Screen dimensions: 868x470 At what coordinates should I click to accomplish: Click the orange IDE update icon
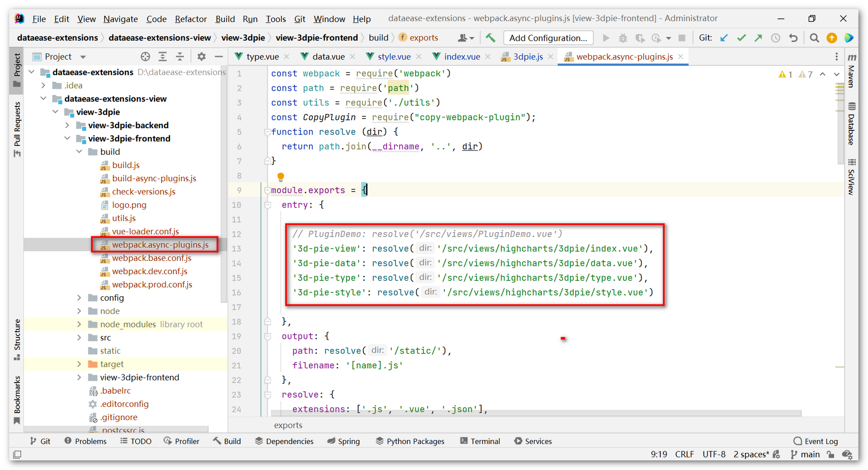832,38
